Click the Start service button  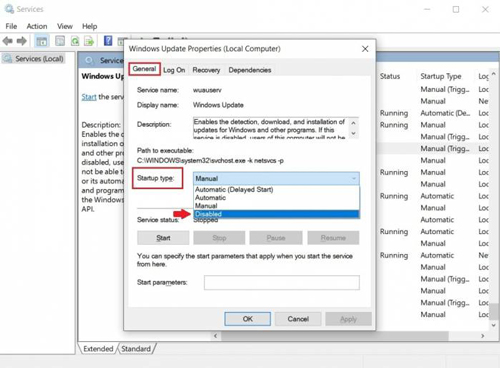163,238
